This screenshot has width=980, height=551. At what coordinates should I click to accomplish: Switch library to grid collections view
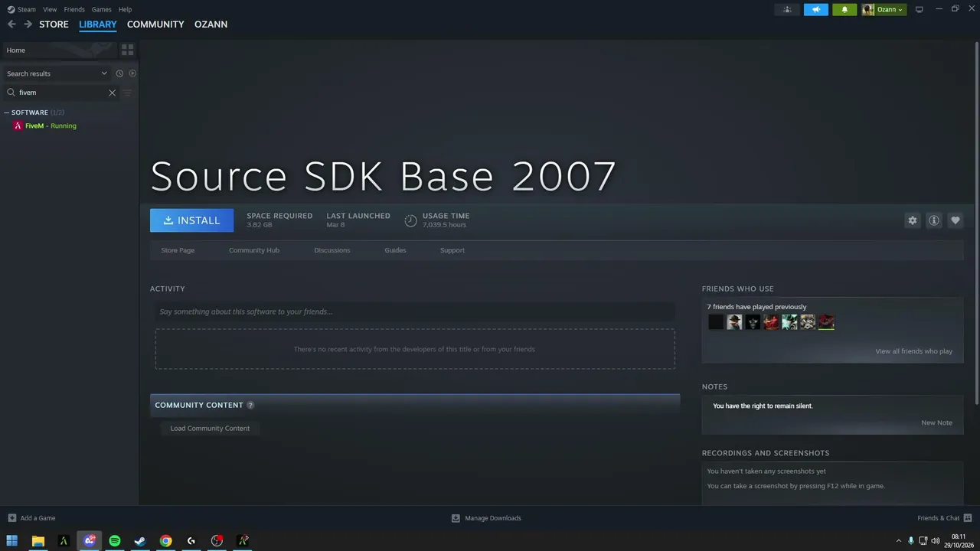pos(127,50)
